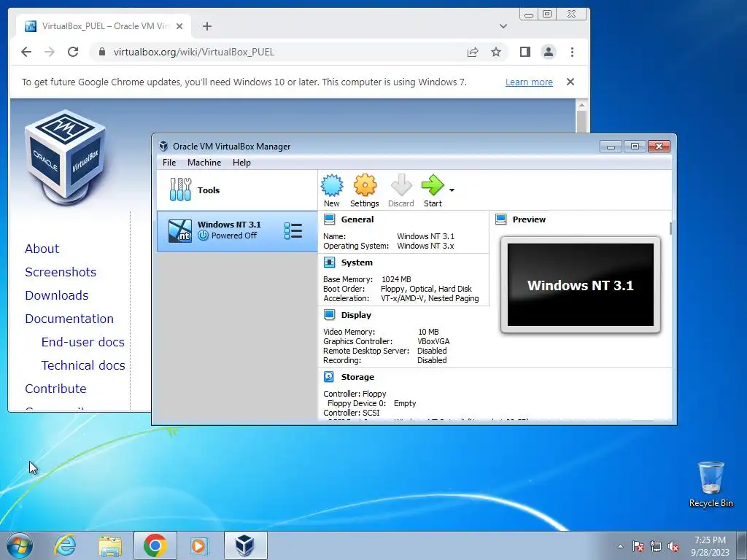The height and width of the screenshot is (560, 747).
Task: Click the System section icon
Action: coord(329,262)
